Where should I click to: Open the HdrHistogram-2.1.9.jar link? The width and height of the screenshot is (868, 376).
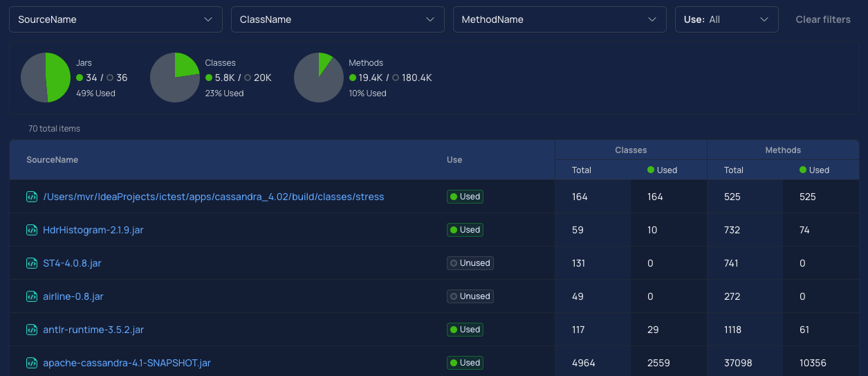tap(93, 230)
